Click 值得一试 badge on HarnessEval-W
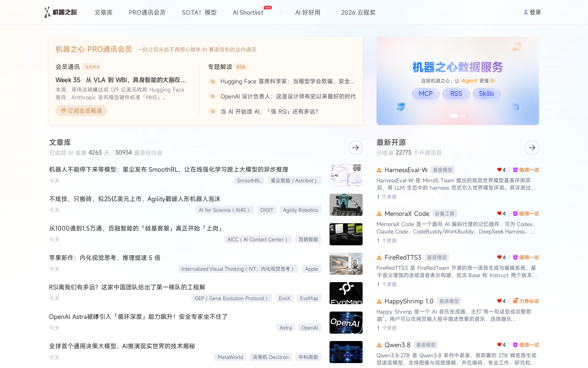The height and width of the screenshot is (368, 588). (x=526, y=170)
